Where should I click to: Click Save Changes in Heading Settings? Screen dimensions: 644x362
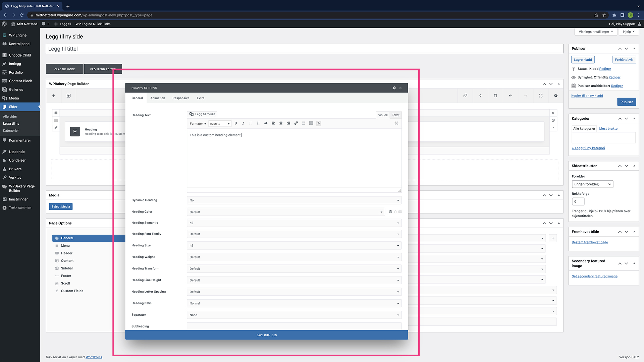coord(267,335)
